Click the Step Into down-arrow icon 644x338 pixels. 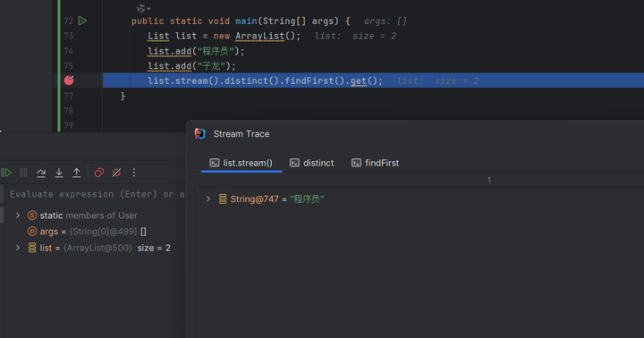pyautogui.click(x=59, y=173)
